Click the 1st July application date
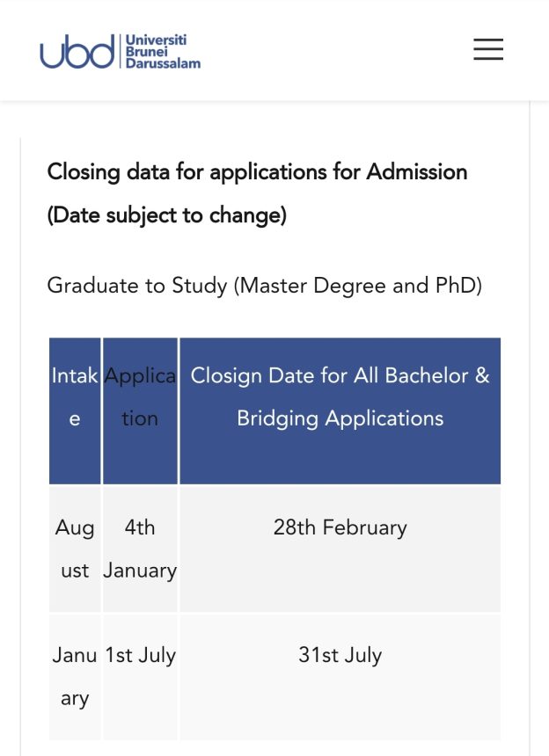This screenshot has height=756, width=549. click(x=141, y=654)
